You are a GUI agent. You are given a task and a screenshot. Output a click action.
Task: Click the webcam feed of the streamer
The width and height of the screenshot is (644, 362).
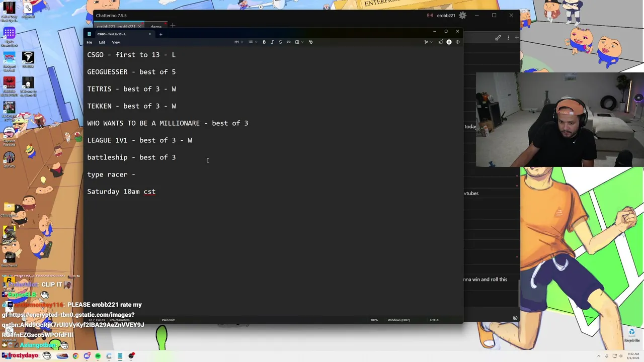click(560, 120)
